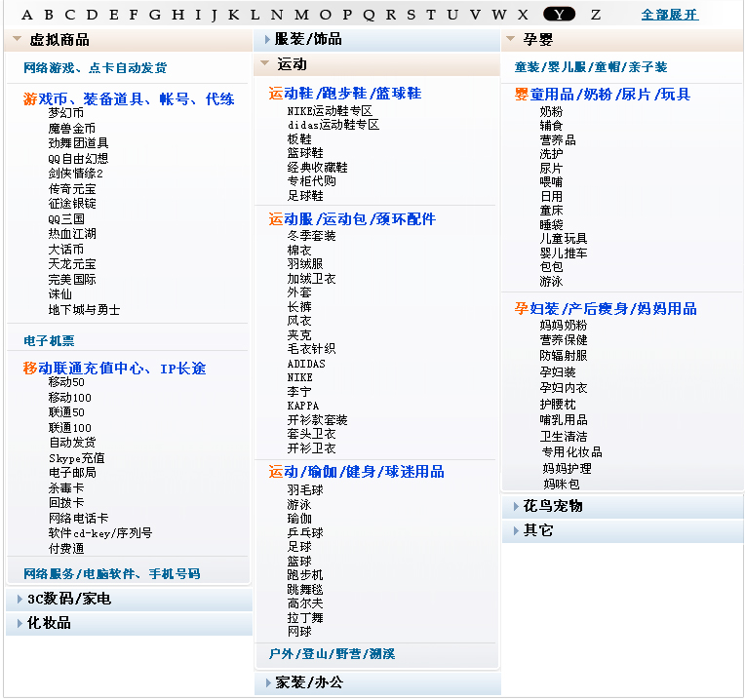Collapse the 运动 category section
The image size is (745, 700).
click(291, 64)
